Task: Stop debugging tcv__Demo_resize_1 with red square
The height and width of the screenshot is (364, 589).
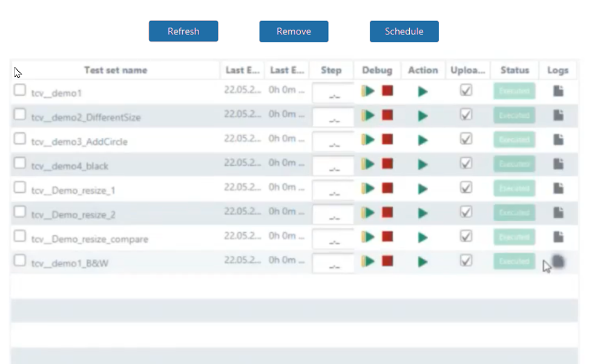Action: pyautogui.click(x=387, y=188)
